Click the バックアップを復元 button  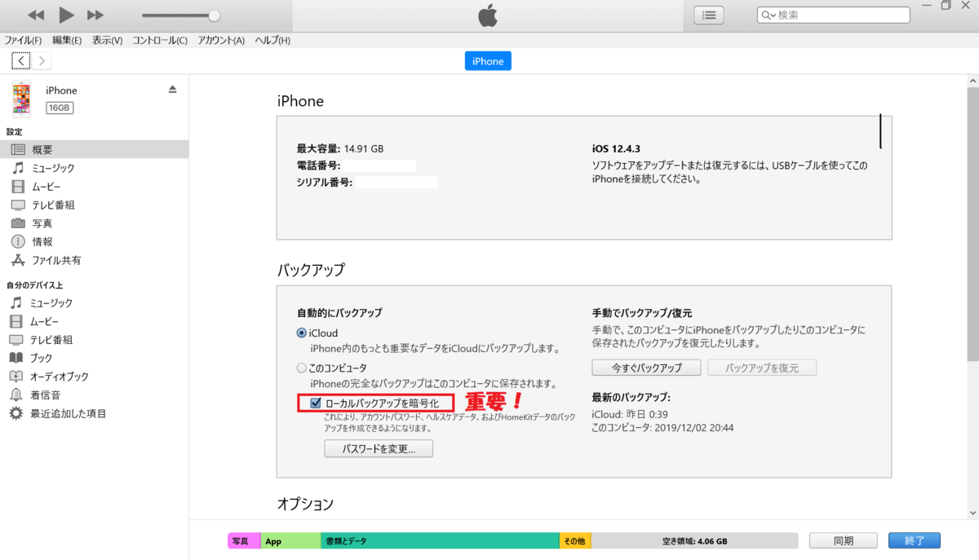pyautogui.click(x=762, y=368)
